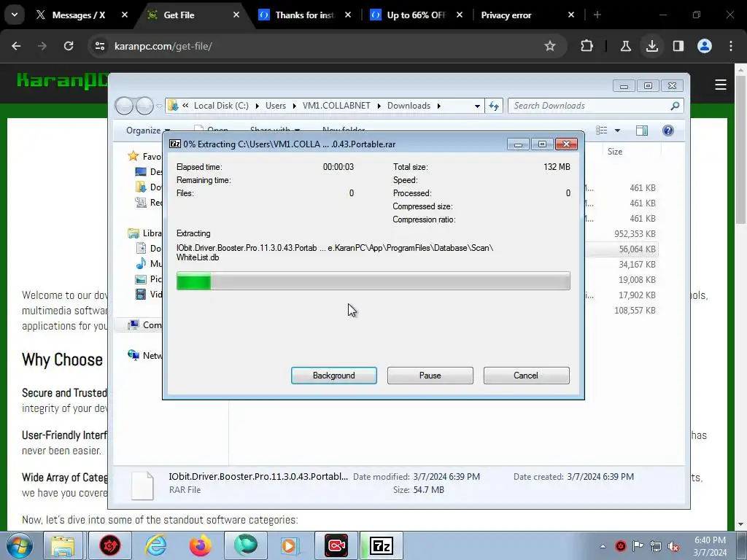Toggle Explorer preview pane

pos(642,131)
